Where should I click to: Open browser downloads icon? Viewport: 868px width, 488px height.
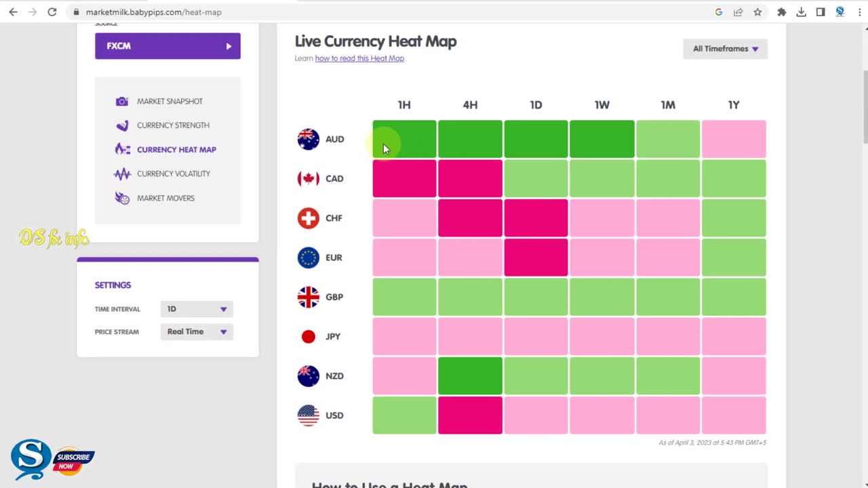coord(801,12)
